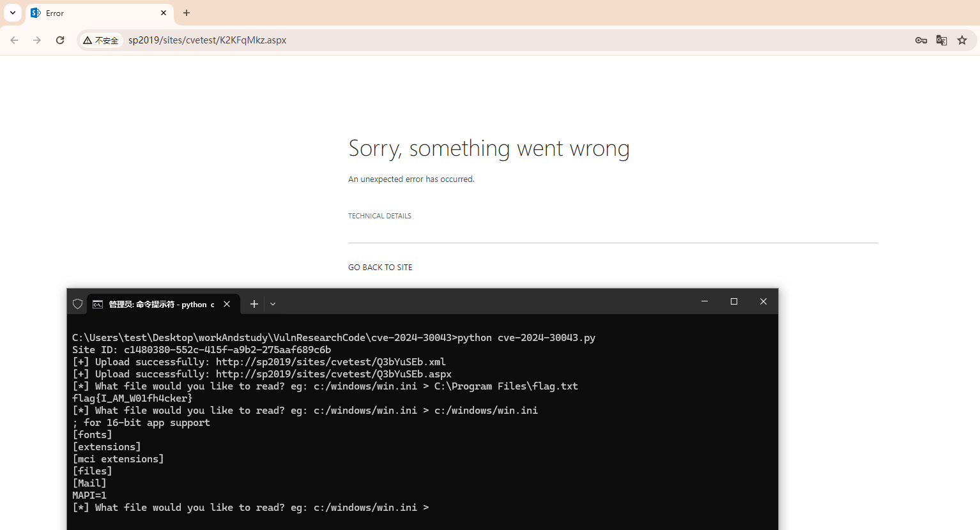Viewport: 980px width, 530px height.
Task: Click the grayed-out forward navigation arrow
Action: (x=36, y=40)
